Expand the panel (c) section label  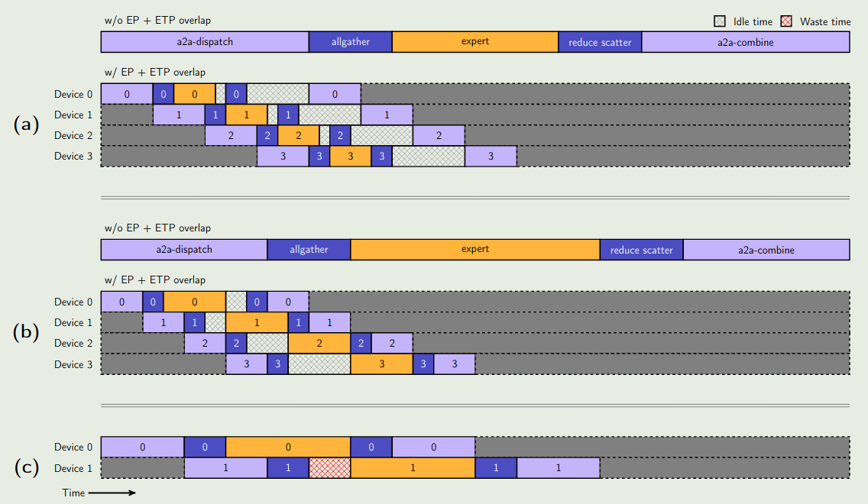(x=25, y=468)
